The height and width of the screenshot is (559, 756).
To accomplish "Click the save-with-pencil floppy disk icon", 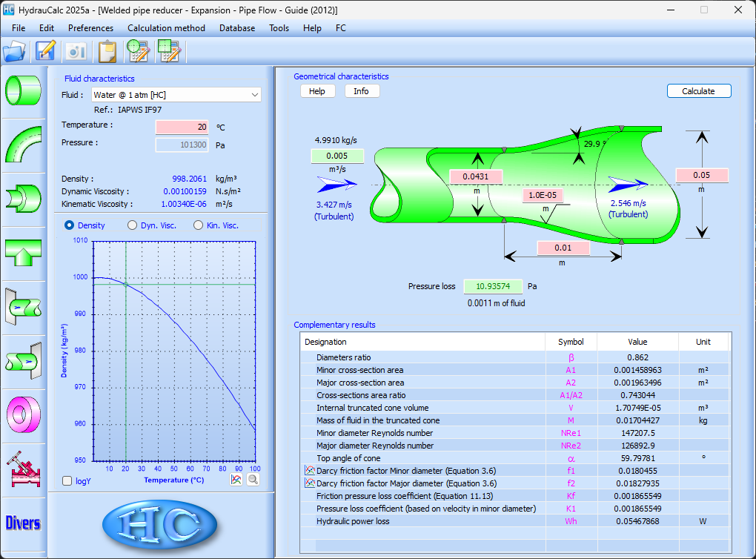I will pyautogui.click(x=46, y=50).
